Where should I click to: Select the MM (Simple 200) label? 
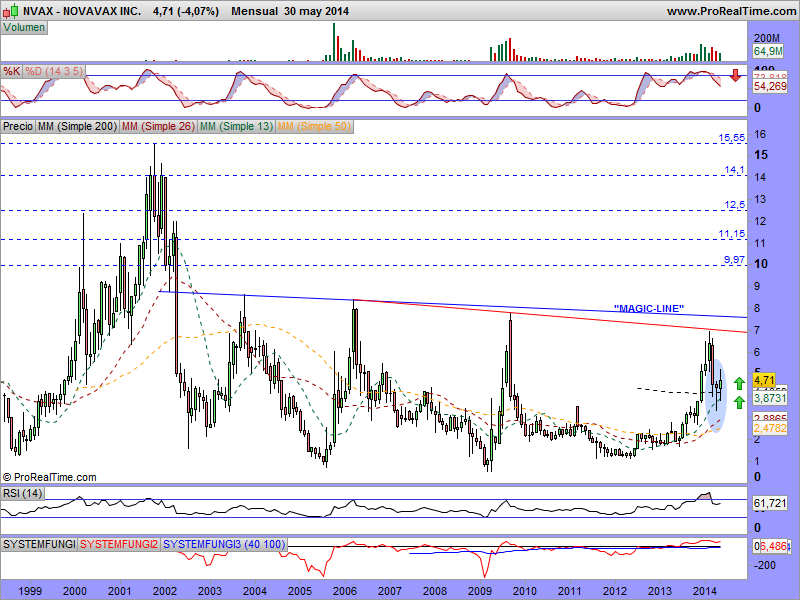[78, 126]
